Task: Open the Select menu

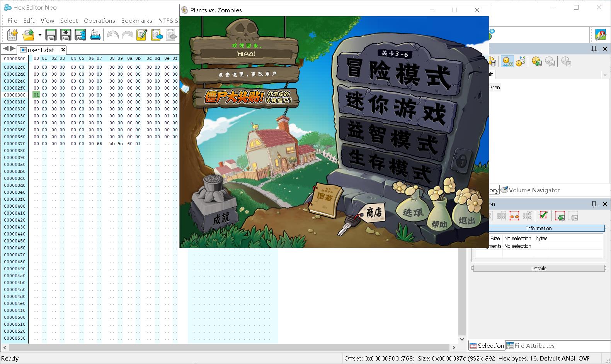Action: 69,20
